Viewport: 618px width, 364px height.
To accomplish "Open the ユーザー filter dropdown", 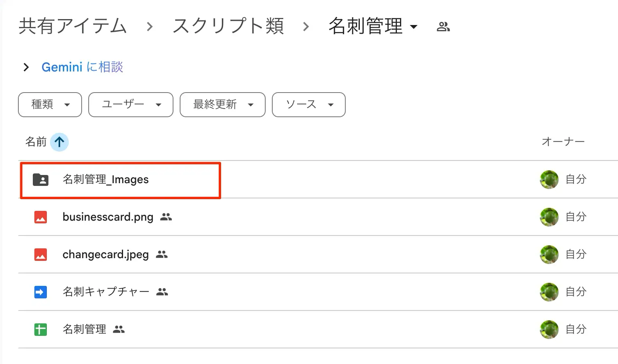I will (131, 105).
